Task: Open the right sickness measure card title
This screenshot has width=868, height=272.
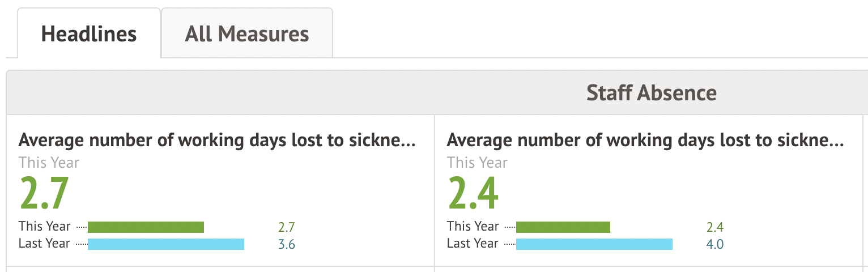Action: 645,141
